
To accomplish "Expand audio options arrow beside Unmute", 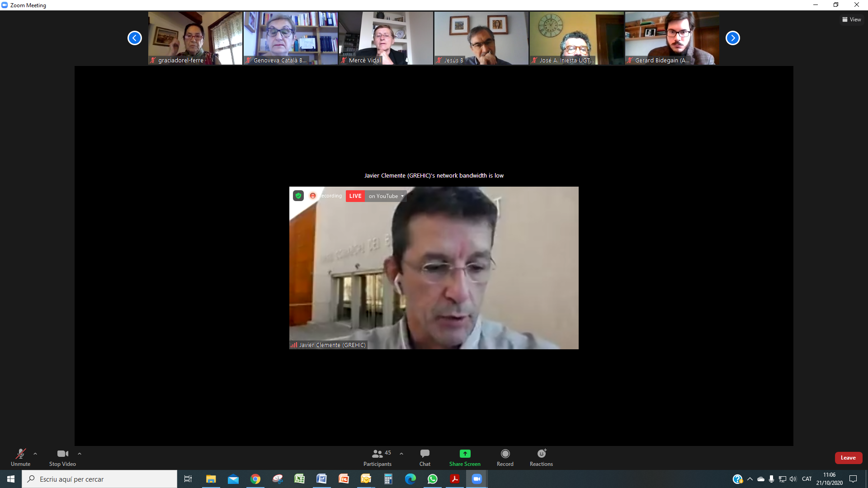I will pos(35,454).
